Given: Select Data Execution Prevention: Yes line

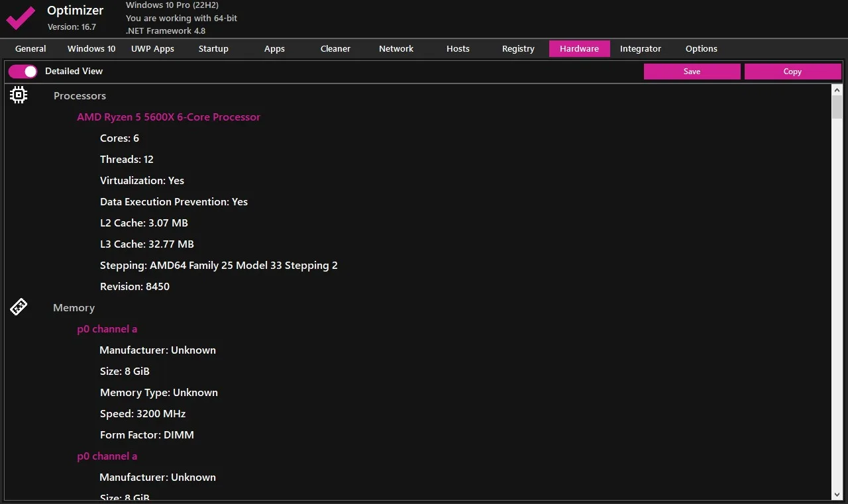Looking at the screenshot, I should point(174,202).
